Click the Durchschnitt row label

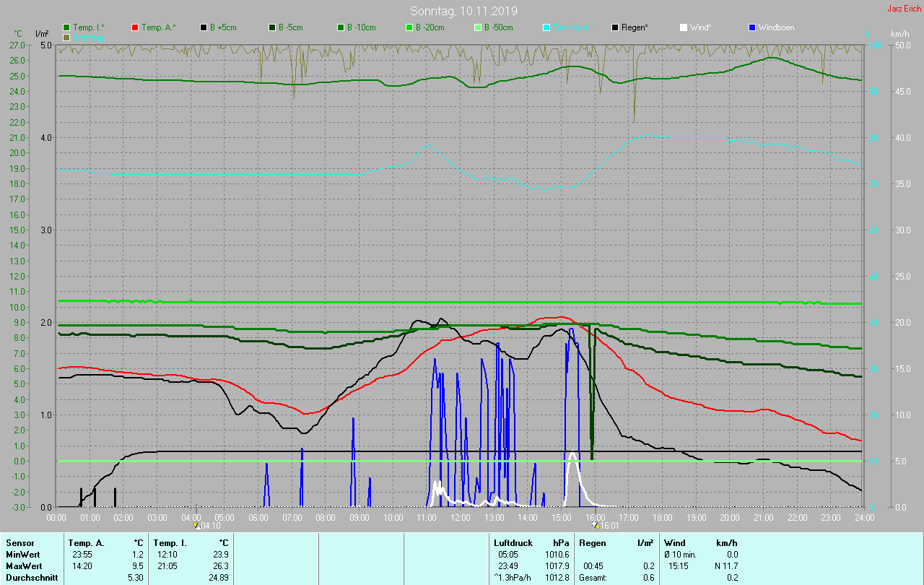[x=32, y=578]
